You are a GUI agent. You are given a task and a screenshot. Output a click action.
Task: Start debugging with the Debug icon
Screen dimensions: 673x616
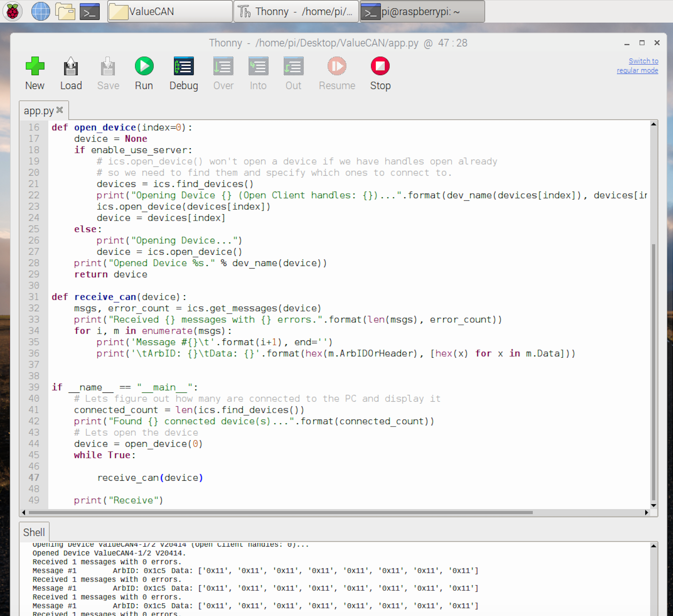click(184, 66)
